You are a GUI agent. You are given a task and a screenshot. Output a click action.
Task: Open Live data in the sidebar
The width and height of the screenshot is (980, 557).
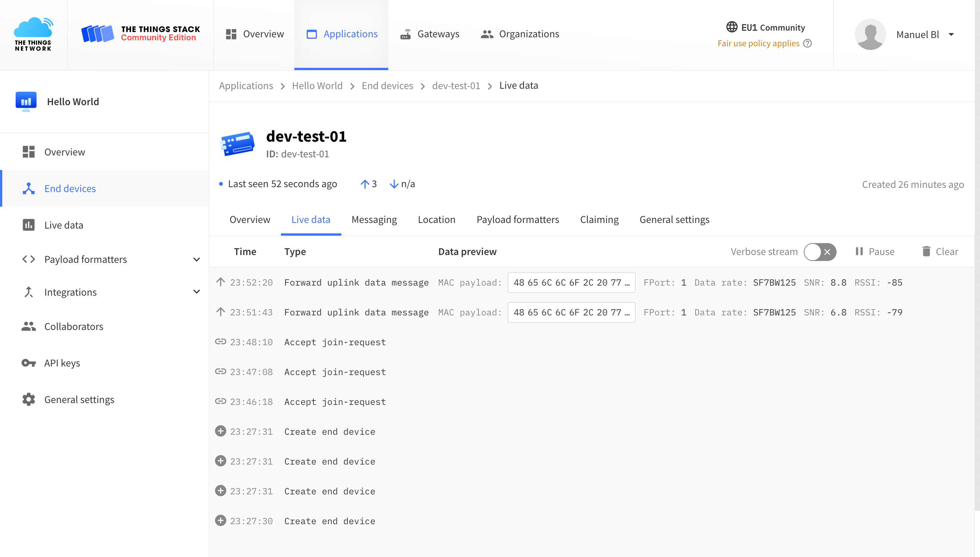pos(104,225)
